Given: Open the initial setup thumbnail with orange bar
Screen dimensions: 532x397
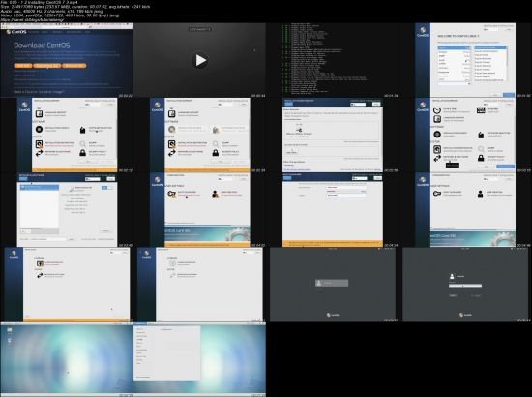Looking at the screenshot, I should 67,285.
